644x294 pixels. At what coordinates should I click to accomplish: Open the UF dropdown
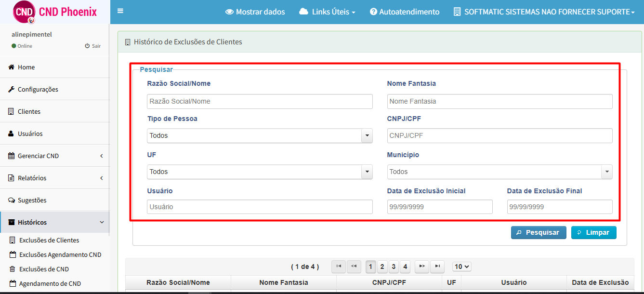coord(260,172)
